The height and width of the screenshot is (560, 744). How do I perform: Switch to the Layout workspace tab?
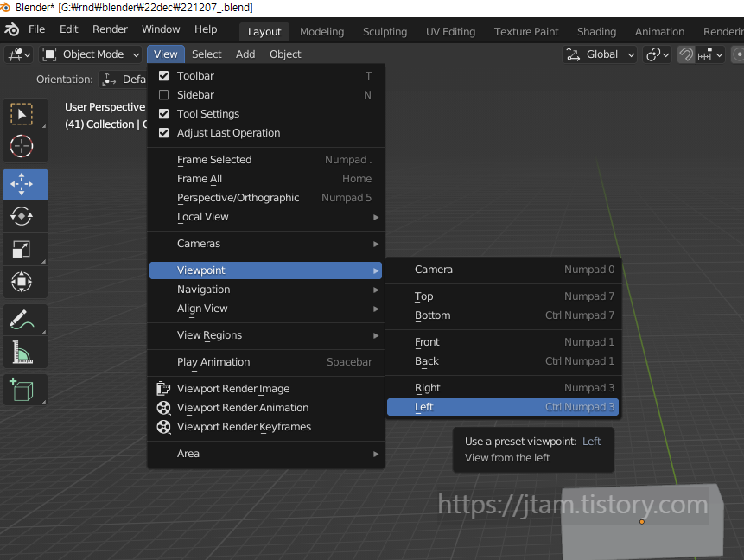(x=264, y=32)
